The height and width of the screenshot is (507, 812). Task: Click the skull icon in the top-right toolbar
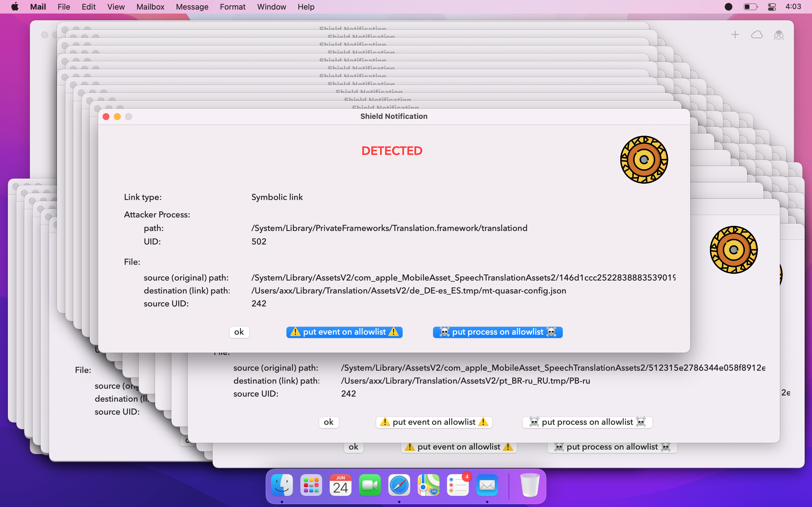779,35
